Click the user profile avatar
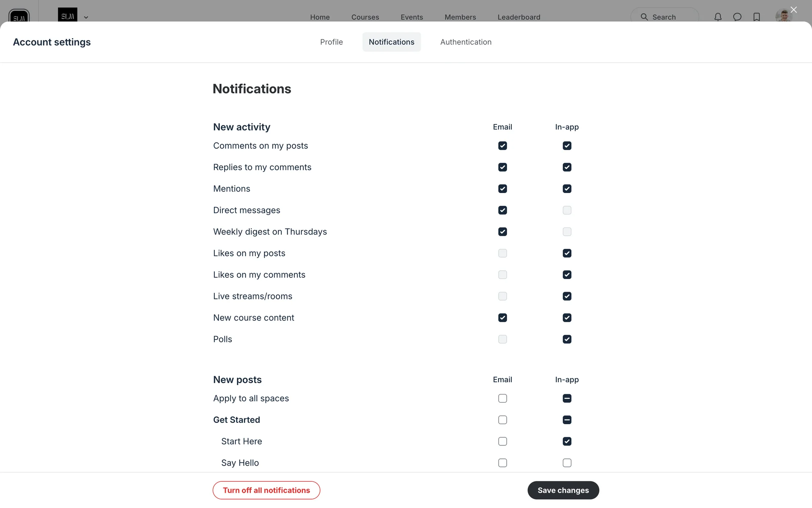The image size is (812, 508). point(783,16)
